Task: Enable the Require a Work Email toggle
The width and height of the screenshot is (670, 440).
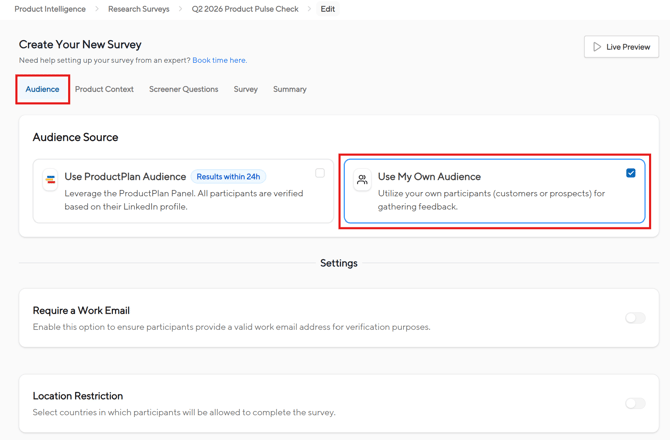Action: 635,318
